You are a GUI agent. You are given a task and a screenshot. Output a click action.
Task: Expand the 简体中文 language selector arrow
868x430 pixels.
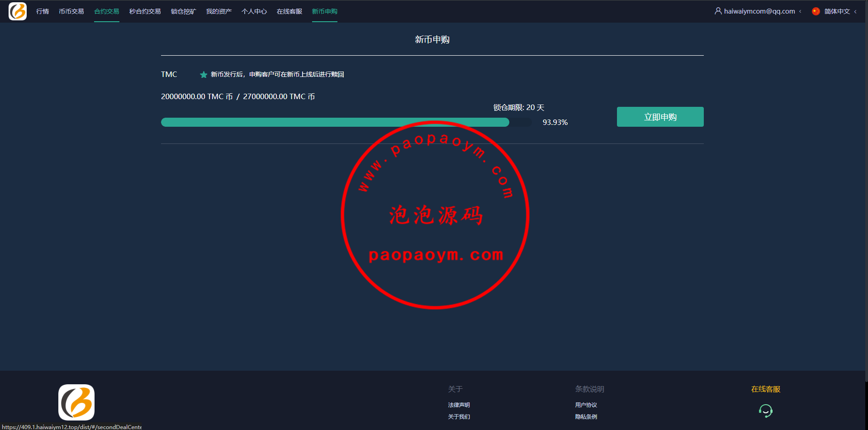(x=855, y=12)
